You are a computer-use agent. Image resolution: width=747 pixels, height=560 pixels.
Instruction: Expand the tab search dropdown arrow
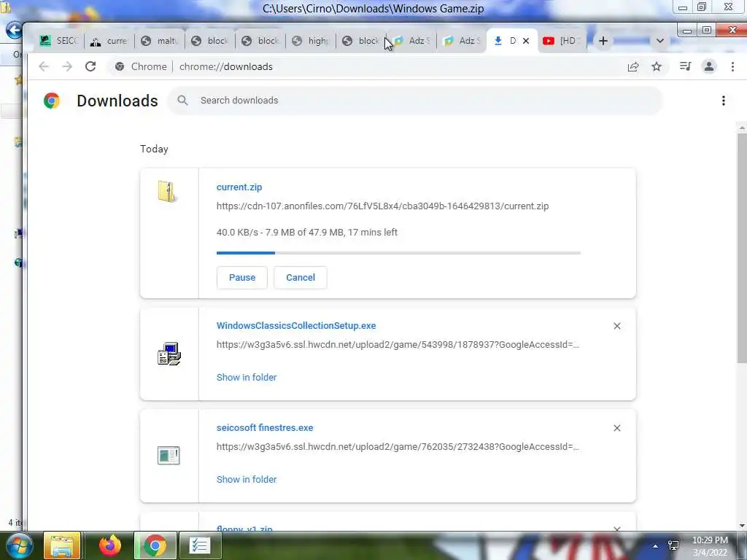pos(659,41)
